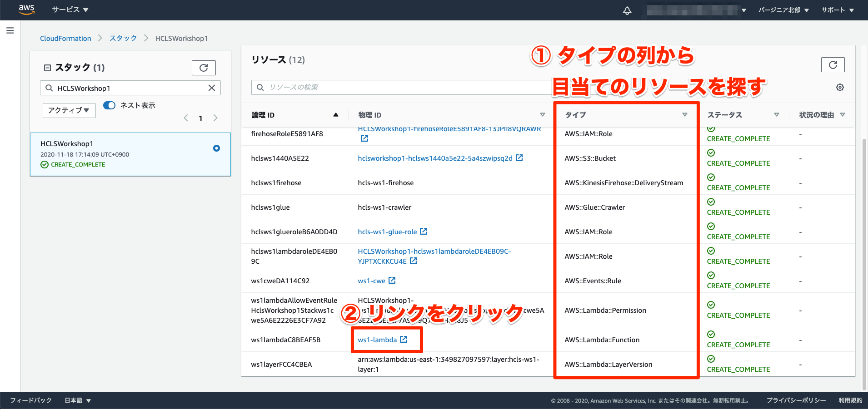868x409 pixels.
Task: Clear the HCLSWorkshop1 stack search text
Action: tap(212, 88)
